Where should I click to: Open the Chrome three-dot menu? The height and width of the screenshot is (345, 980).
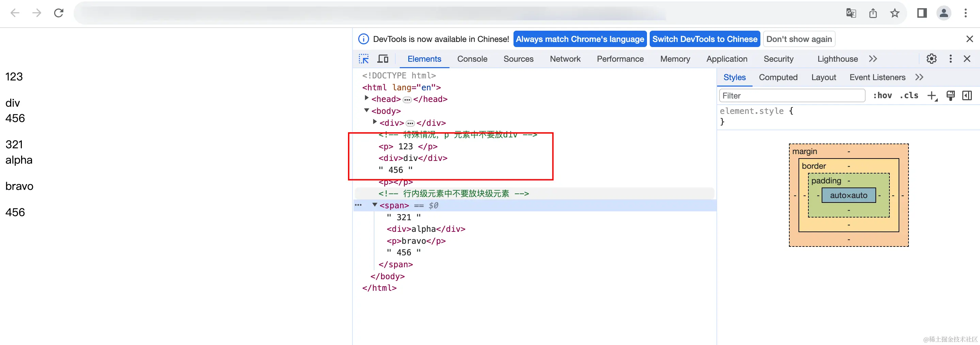coord(966,13)
